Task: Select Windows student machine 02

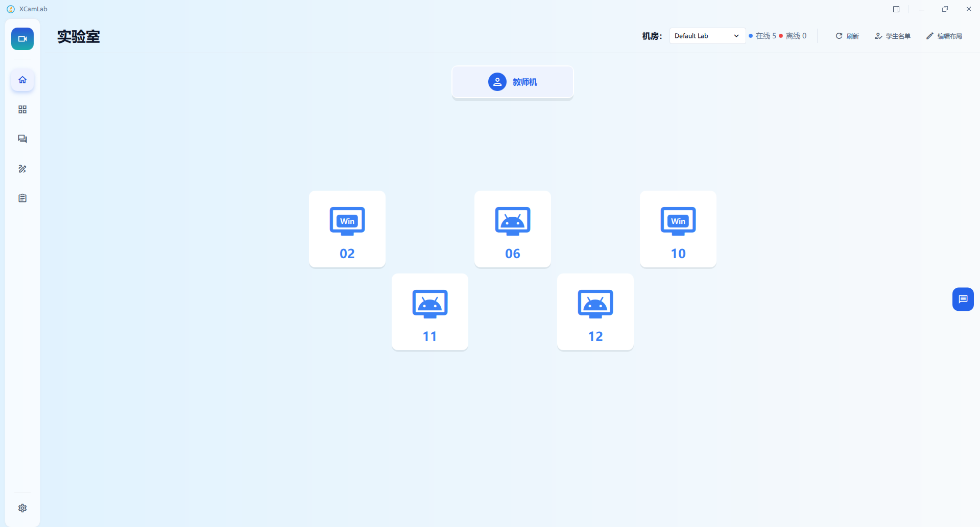Action: (347, 229)
